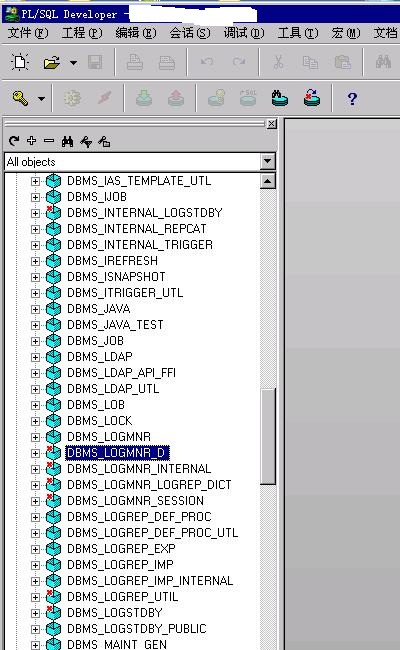Expand the DBMS_INTERNAL_LOGSTDBY node
This screenshot has width=400, height=650.
[x=35, y=213]
